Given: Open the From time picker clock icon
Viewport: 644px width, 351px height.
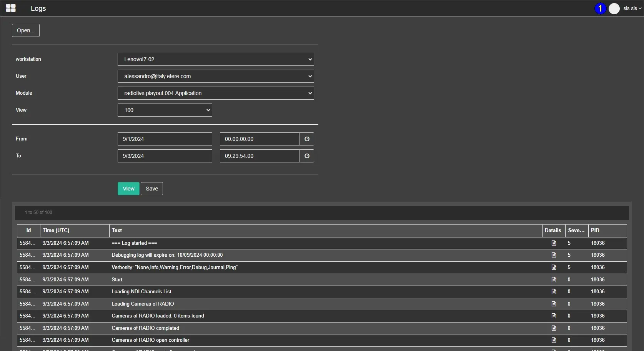Looking at the screenshot, I should click(307, 139).
